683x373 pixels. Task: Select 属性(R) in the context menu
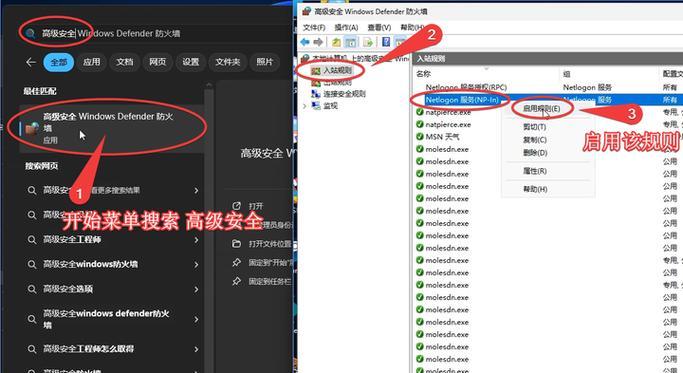pos(535,171)
